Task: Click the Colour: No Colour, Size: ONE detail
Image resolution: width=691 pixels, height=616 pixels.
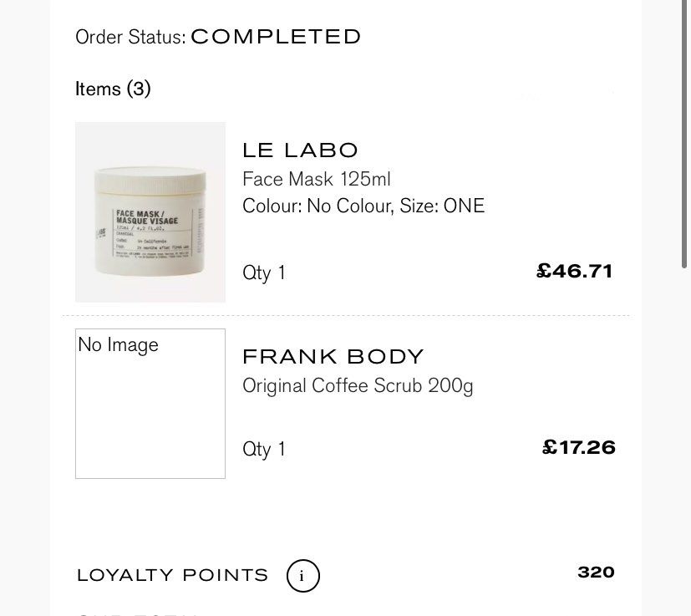Action: tap(363, 206)
